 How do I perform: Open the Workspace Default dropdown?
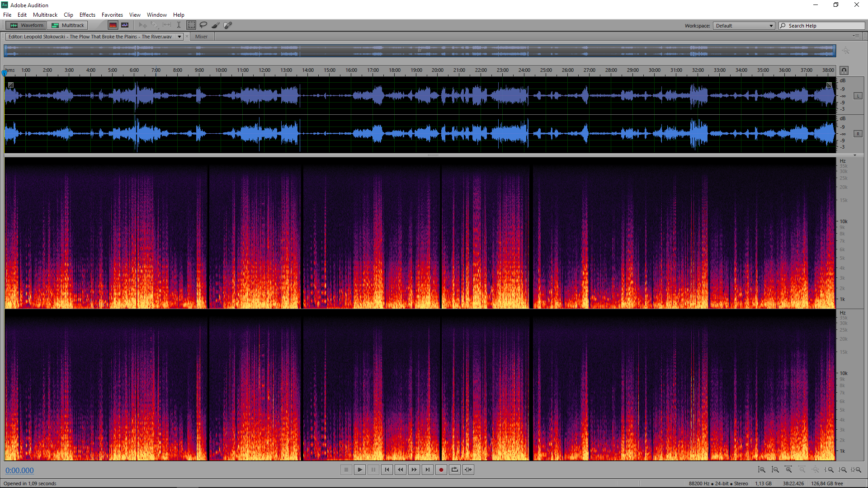coord(744,26)
